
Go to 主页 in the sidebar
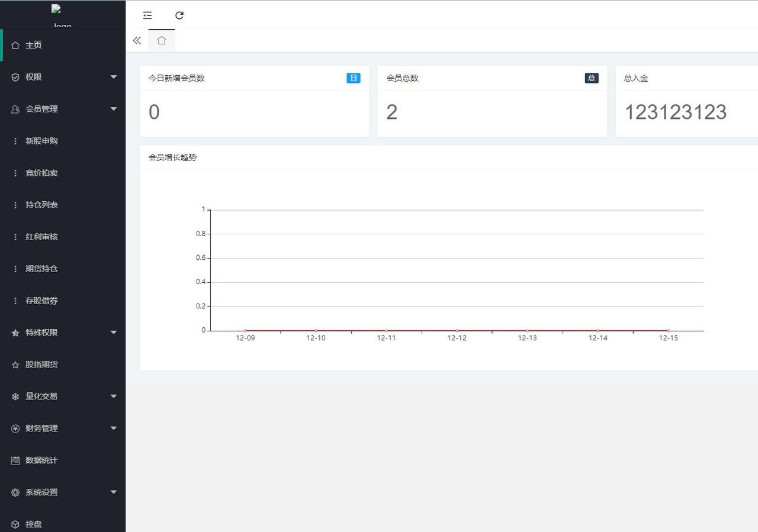pos(34,45)
